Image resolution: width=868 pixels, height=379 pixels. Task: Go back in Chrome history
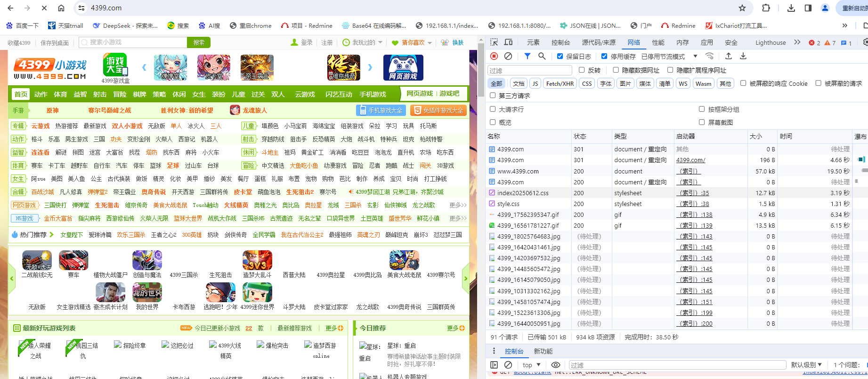coord(10,8)
